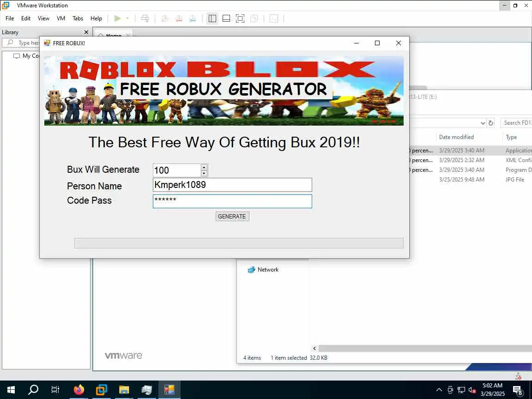Click VMware Workstation taskbar icon
532x399 pixels.
pyautogui.click(x=101, y=389)
